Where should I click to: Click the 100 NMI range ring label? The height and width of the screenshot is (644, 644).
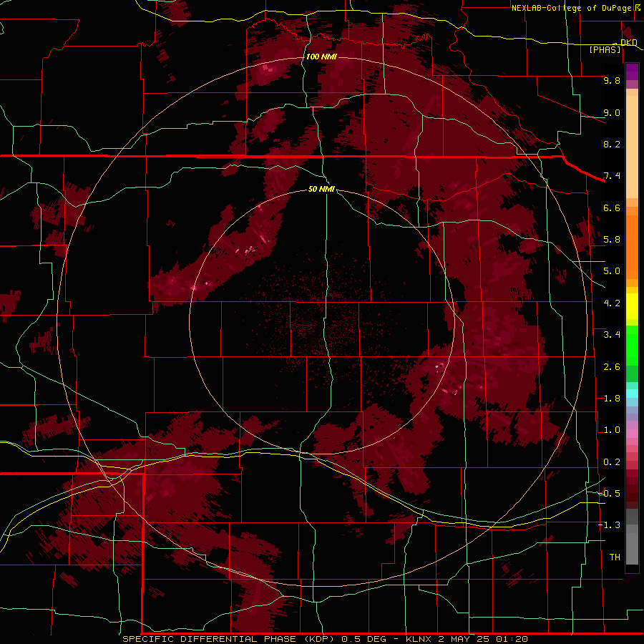coord(321,57)
